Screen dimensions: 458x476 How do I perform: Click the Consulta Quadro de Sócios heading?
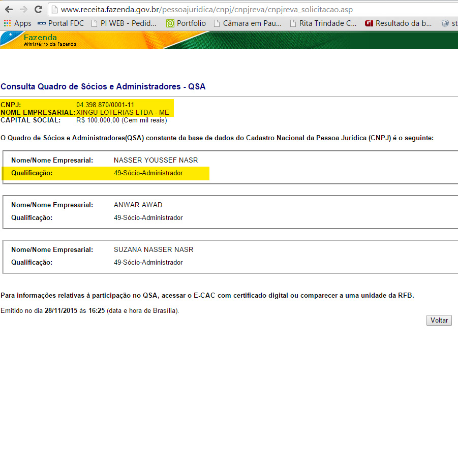click(103, 87)
